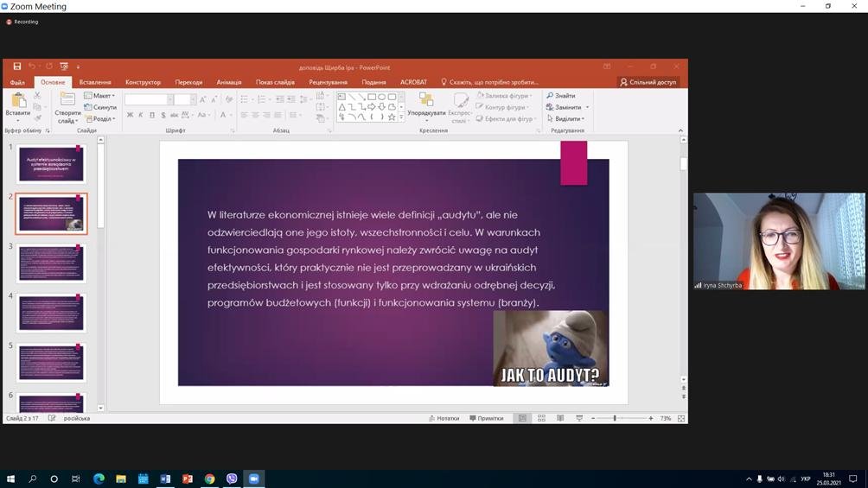Click the spell check icon in status bar
The height and width of the screenshot is (488, 868).
[52, 418]
